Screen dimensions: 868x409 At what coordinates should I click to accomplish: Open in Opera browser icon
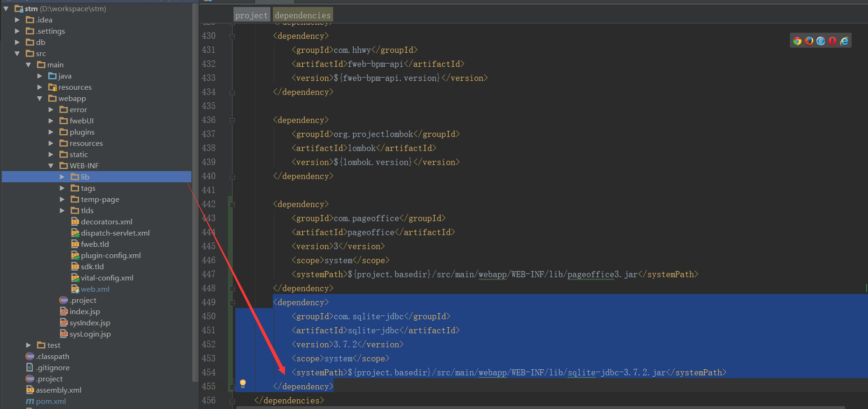pos(832,41)
